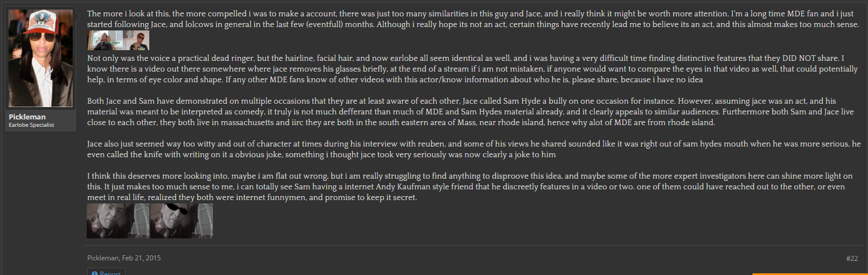
Task: Open the first bottom attachment thumbnail without sunglasses
Action: [118, 221]
